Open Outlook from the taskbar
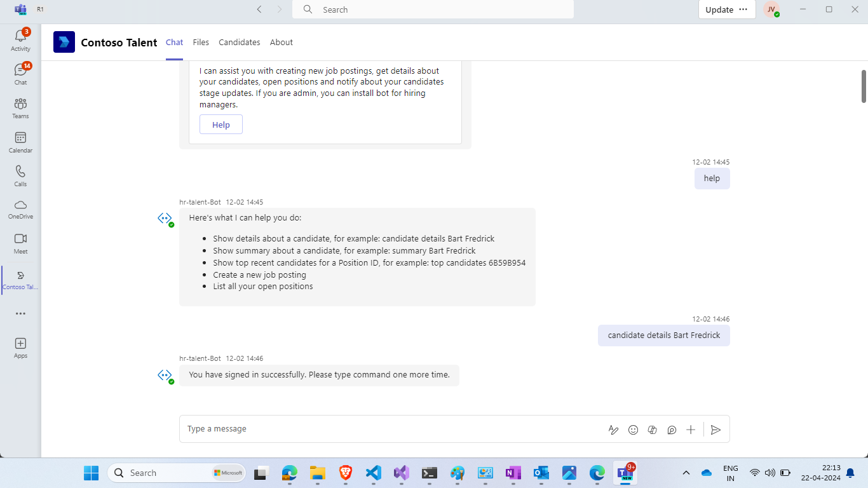 click(x=541, y=473)
